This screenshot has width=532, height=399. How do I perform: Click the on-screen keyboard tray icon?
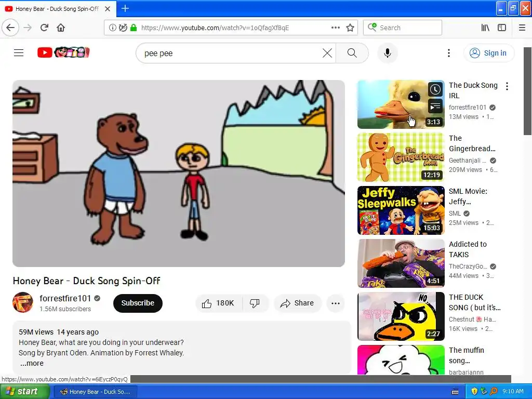click(x=455, y=392)
